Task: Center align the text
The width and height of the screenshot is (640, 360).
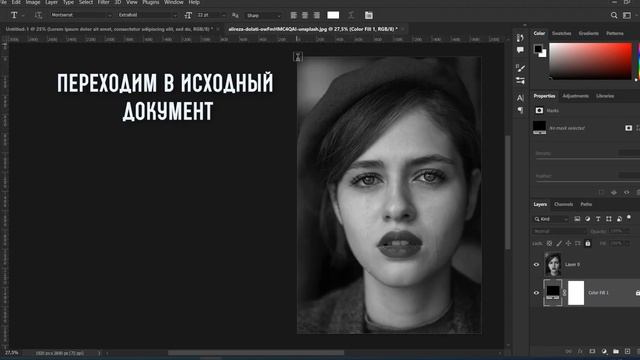Action: click(x=305, y=15)
